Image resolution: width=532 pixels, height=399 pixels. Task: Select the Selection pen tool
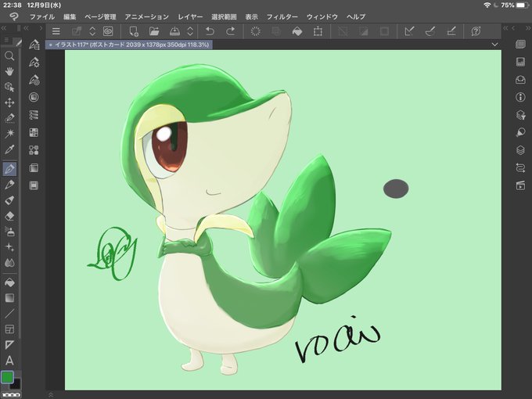(9, 118)
